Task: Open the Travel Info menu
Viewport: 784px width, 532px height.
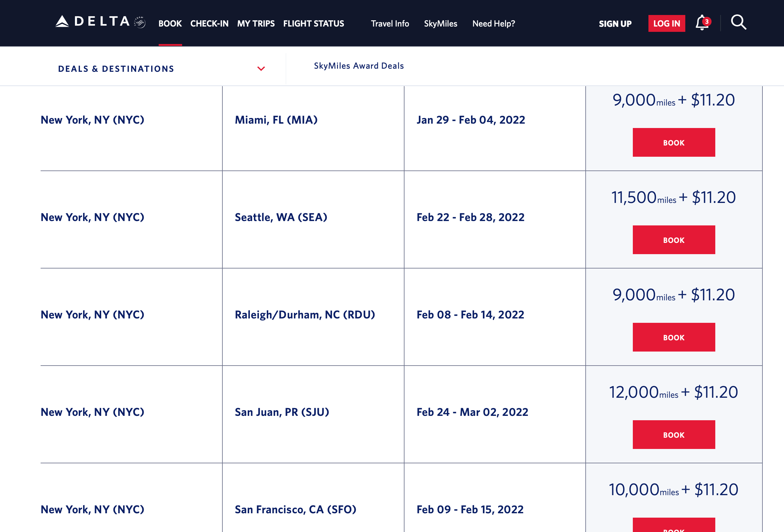Action: 390,24
